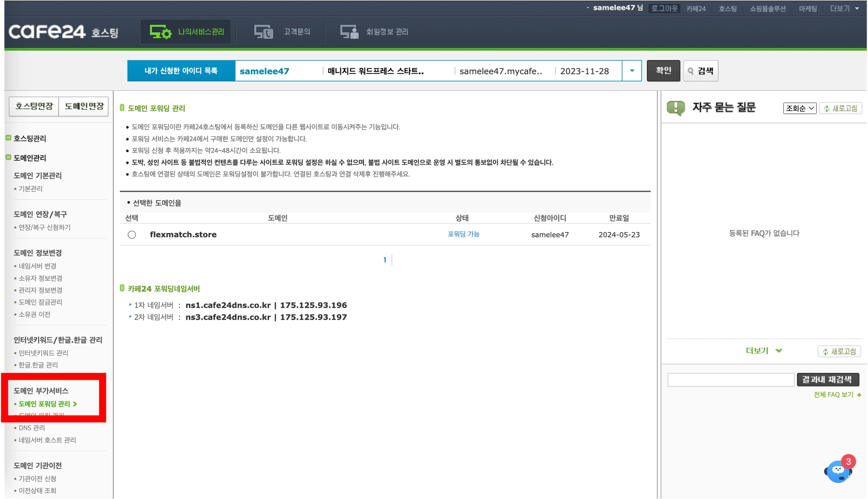Open 도메인관리 in the sidebar
The width and height of the screenshot is (868, 499).
[30, 158]
